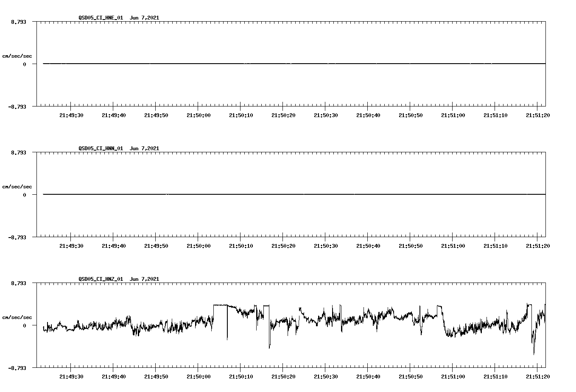Select 21:51:00 tick label below HNN plot
576x392 pixels.
point(453,246)
